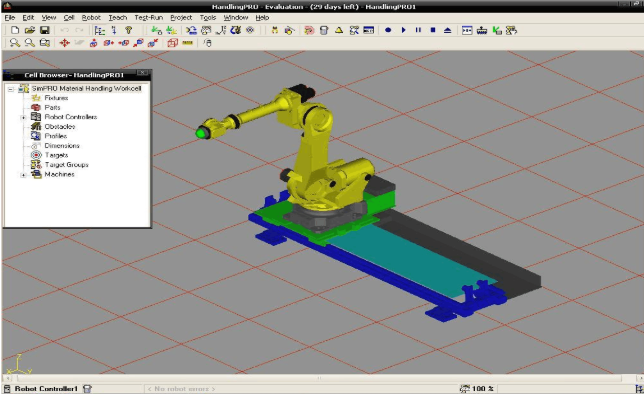The height and width of the screenshot is (394, 644).
Task: Open the File menu
Action: pyautogui.click(x=10, y=18)
